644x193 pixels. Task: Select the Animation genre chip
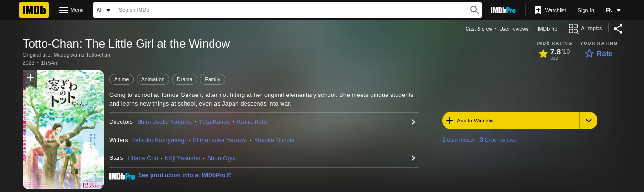coord(153,79)
